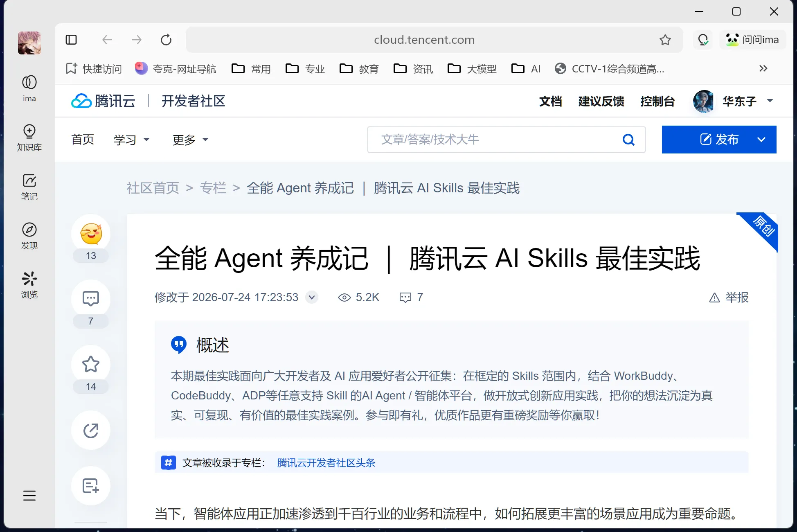This screenshot has width=797, height=532.
Task: Click the user avatar in ima sidebar
Action: tap(29, 43)
